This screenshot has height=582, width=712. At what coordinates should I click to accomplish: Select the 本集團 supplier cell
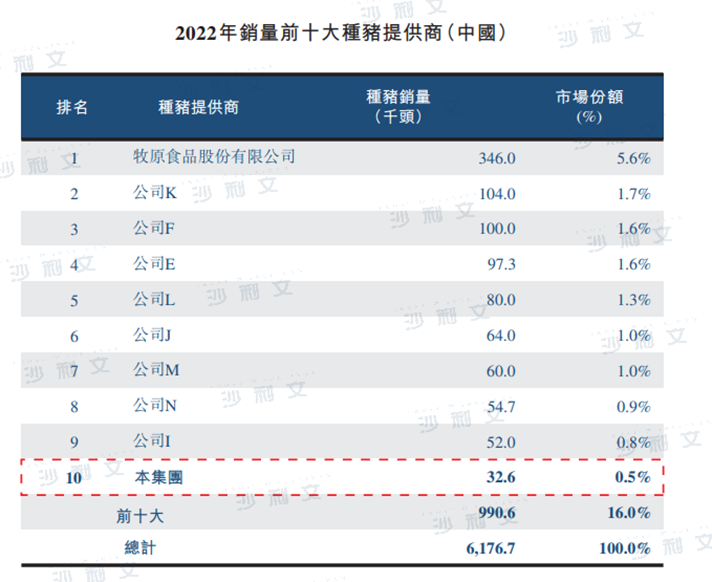[159, 477]
